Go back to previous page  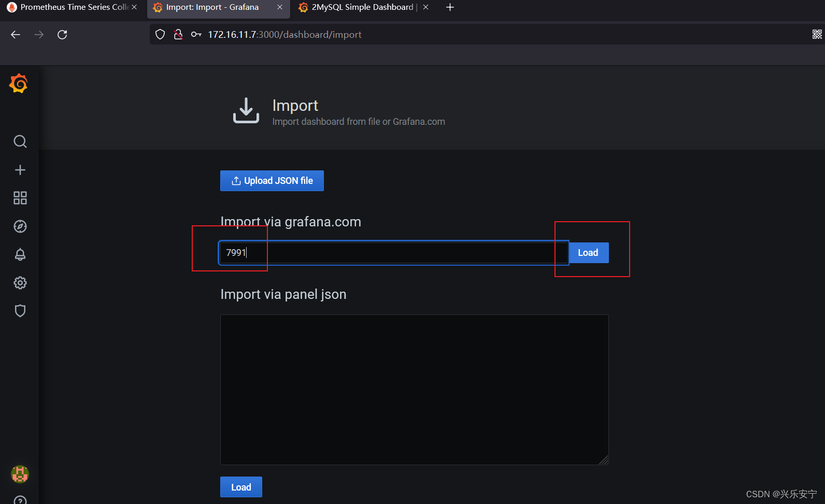point(16,35)
